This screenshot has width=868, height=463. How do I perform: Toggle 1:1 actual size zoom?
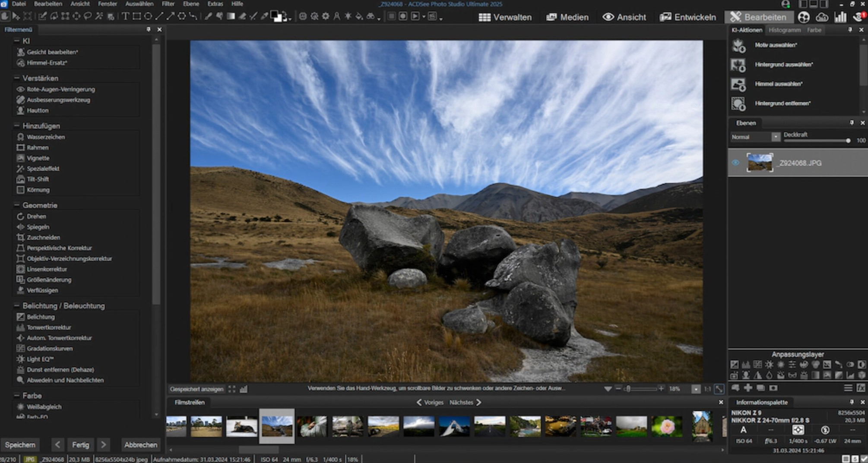(x=707, y=389)
